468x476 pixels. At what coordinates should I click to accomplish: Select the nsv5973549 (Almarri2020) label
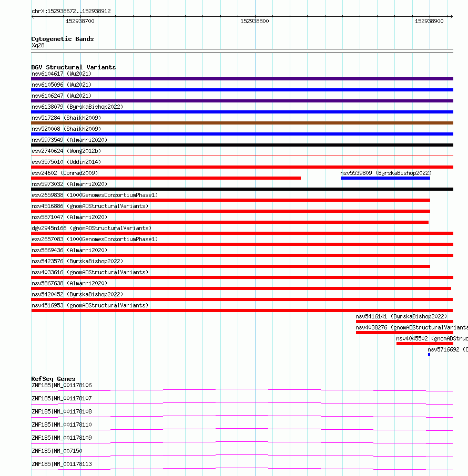69,140
